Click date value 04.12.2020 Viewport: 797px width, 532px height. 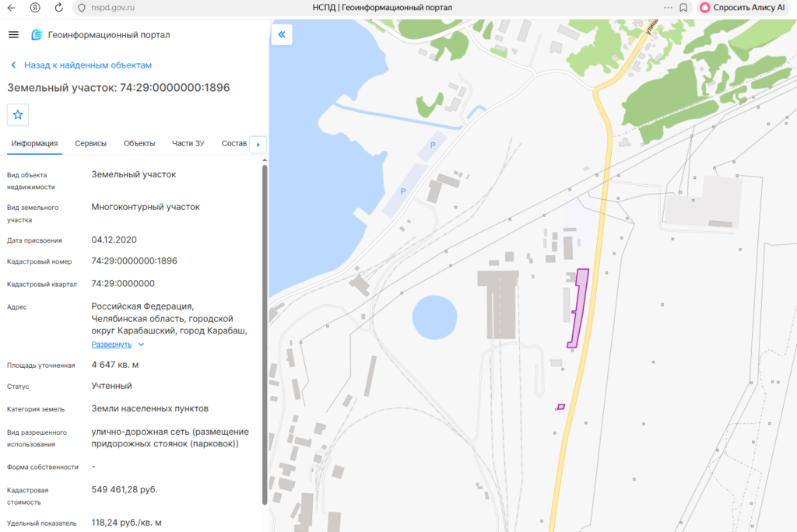[x=114, y=240]
